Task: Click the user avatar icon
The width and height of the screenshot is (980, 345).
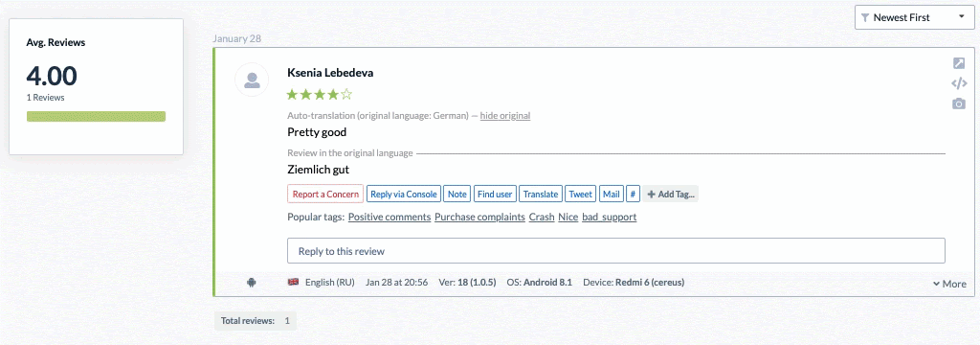Action: (252, 80)
